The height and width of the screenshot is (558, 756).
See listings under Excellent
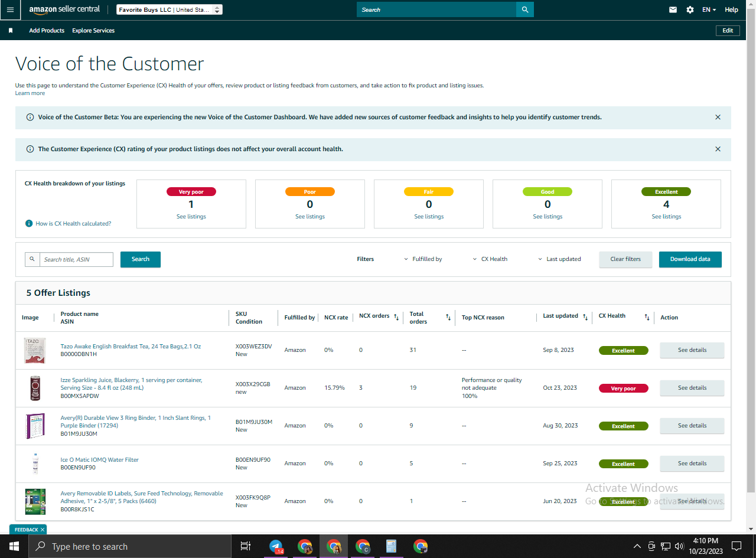[666, 217]
